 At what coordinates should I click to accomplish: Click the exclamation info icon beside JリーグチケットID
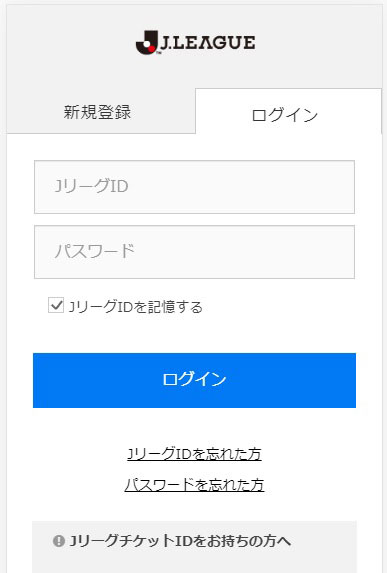click(58, 541)
